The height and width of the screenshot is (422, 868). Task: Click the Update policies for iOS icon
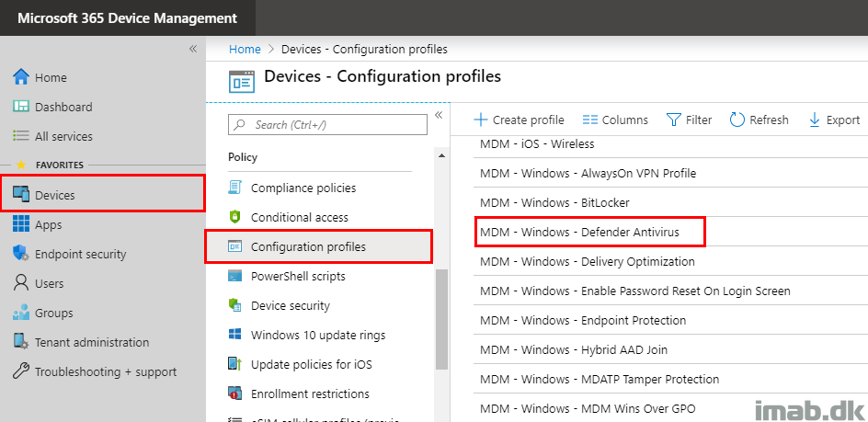234,364
